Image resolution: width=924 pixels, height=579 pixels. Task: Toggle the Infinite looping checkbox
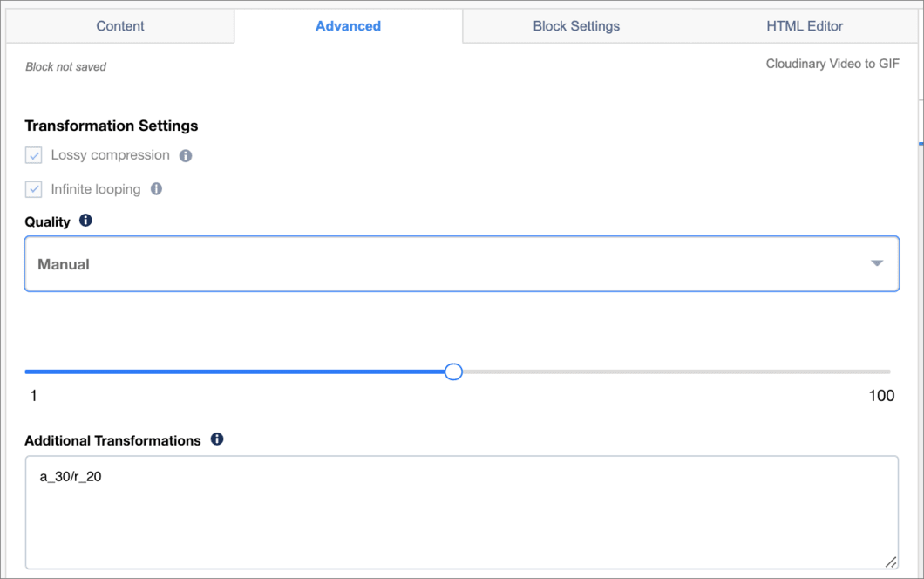tap(34, 189)
